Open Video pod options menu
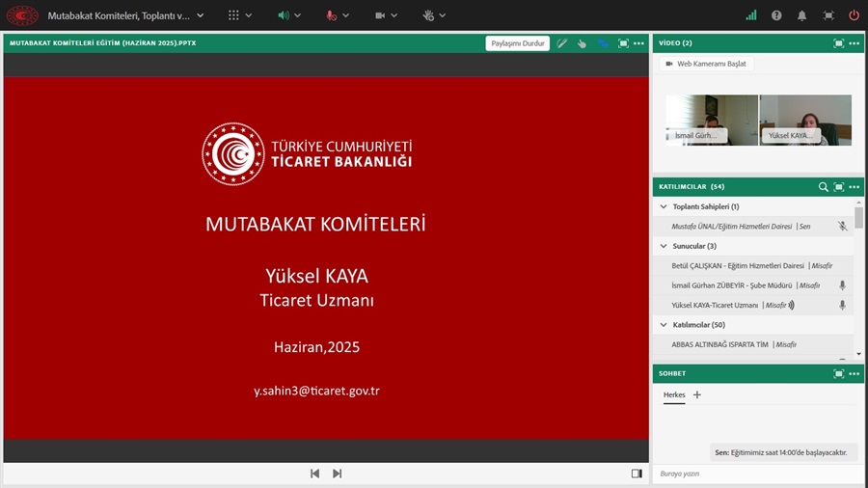The height and width of the screenshot is (488, 868). [854, 43]
